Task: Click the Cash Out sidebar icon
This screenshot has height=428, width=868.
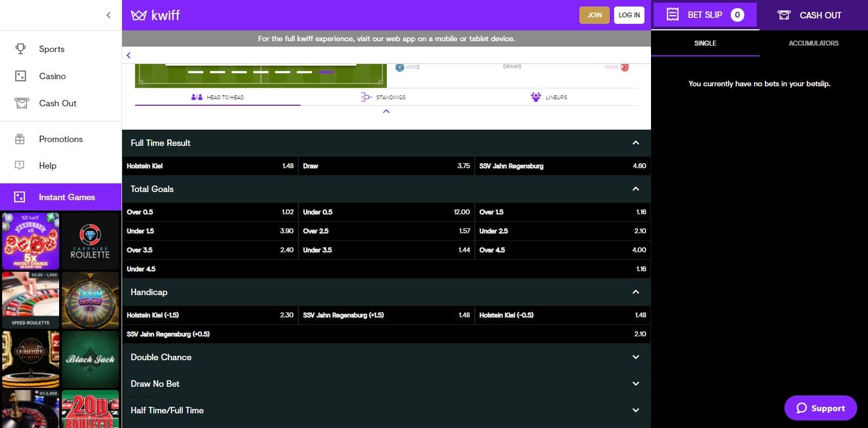Action: [22, 103]
